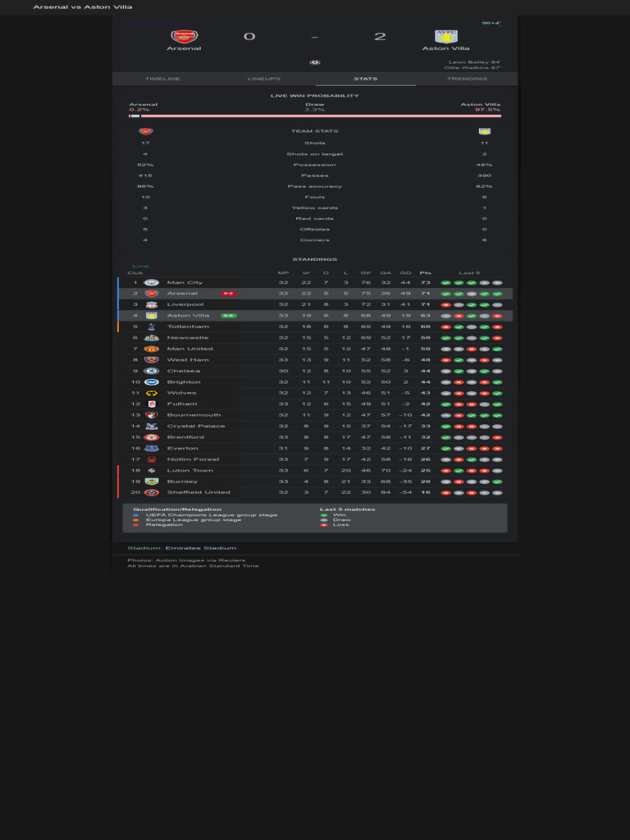The height and width of the screenshot is (840, 630).
Task: Click the Shots stat label
Action: tap(315, 143)
